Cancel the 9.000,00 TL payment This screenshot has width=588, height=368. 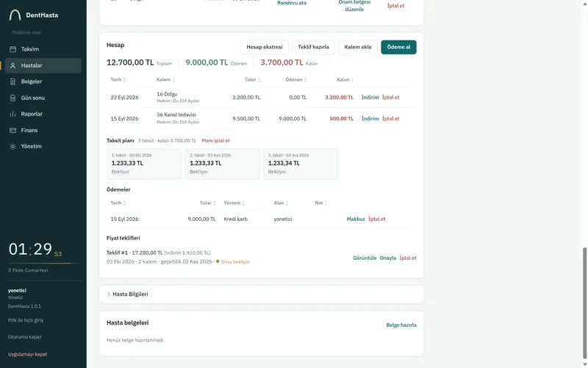click(377, 219)
